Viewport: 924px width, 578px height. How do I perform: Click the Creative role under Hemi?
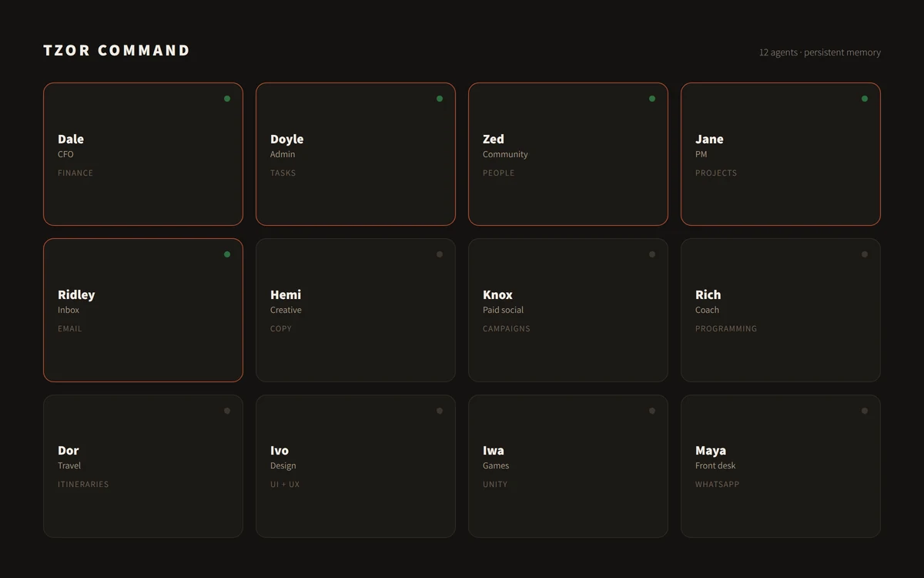click(x=286, y=311)
